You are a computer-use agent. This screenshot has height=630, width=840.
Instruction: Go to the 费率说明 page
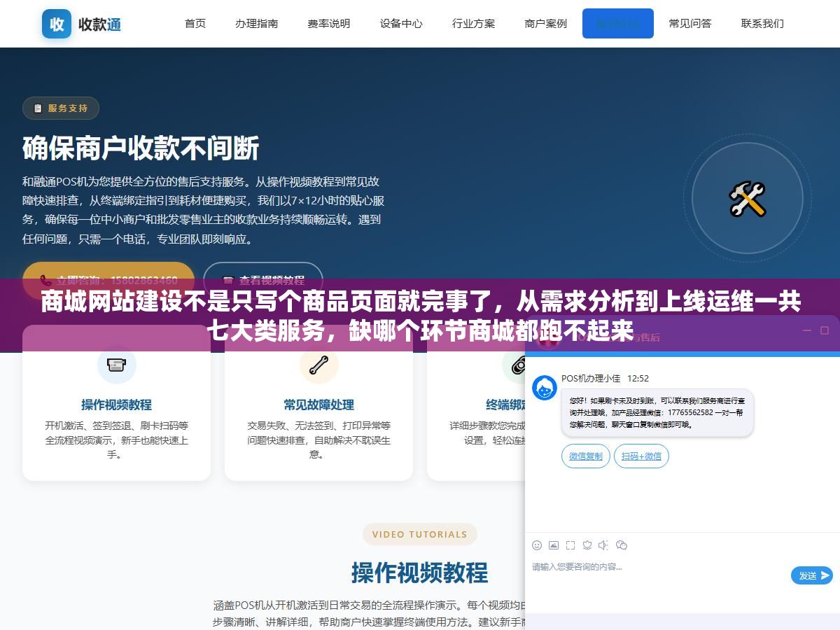[x=328, y=23]
